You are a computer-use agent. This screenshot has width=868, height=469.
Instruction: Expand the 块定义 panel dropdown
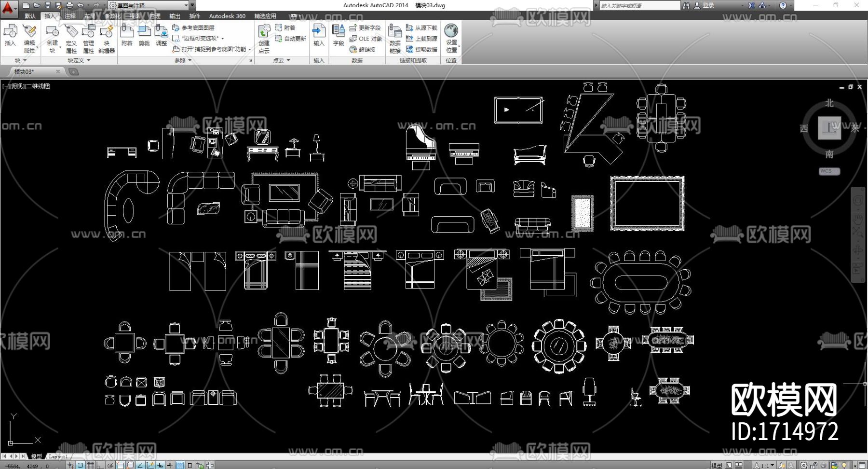click(x=79, y=60)
